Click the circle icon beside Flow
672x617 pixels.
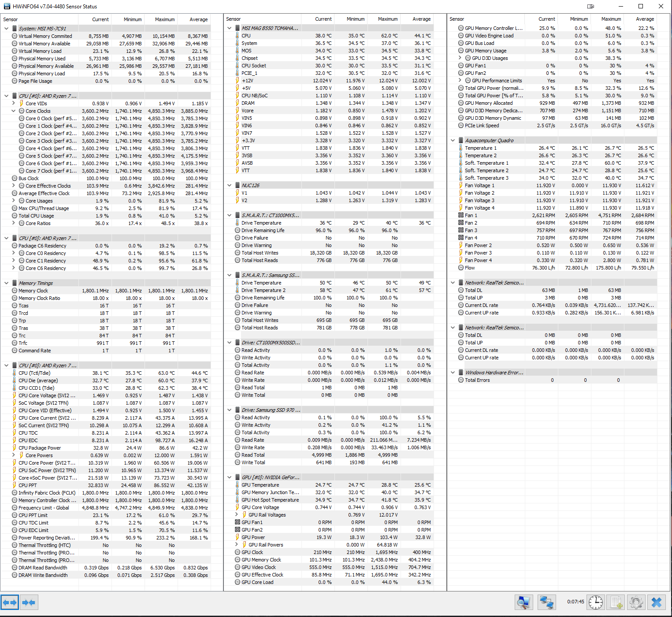461,268
